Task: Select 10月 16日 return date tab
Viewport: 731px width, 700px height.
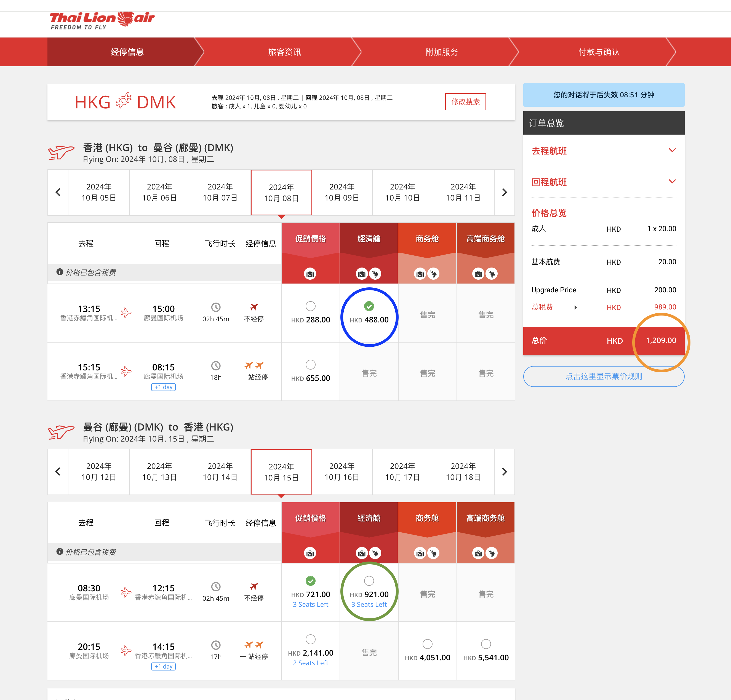Action: [342, 472]
